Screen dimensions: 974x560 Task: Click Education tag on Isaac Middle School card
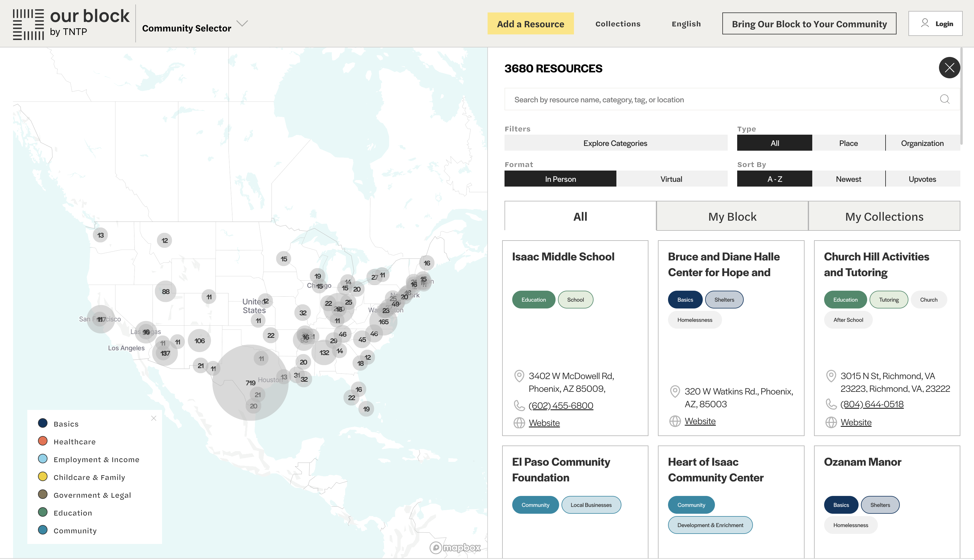pyautogui.click(x=533, y=300)
